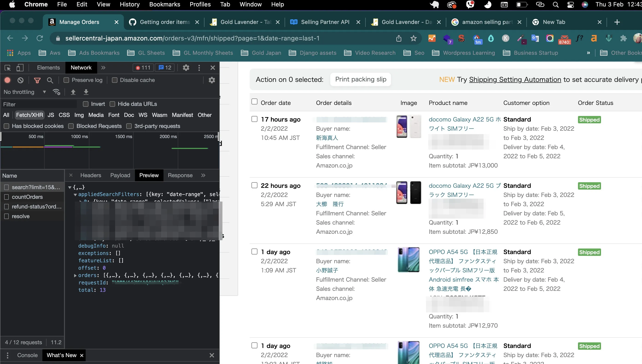Enable the Preserve log checkbox

(x=66, y=80)
